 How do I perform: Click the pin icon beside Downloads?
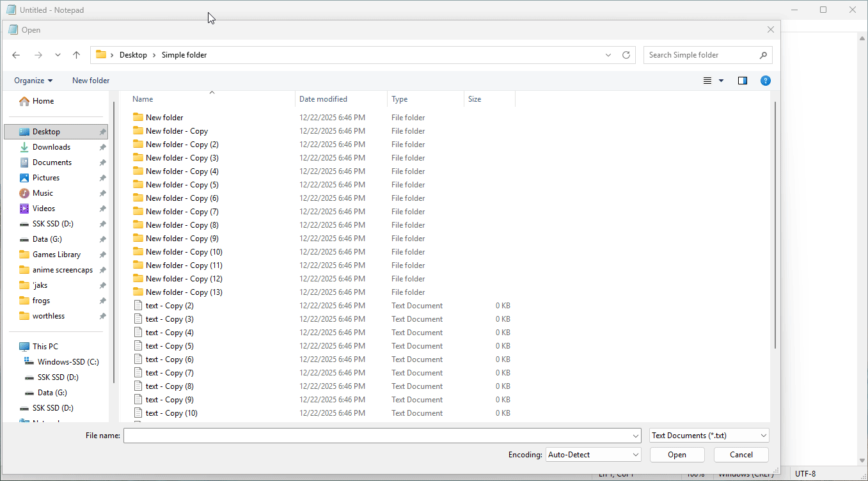102,147
